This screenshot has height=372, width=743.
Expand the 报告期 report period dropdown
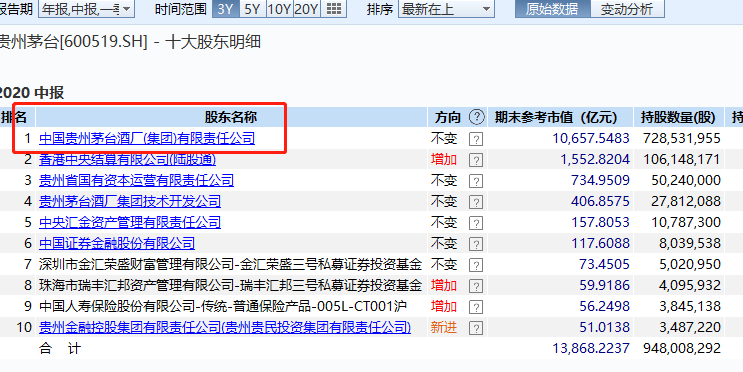coord(86,9)
